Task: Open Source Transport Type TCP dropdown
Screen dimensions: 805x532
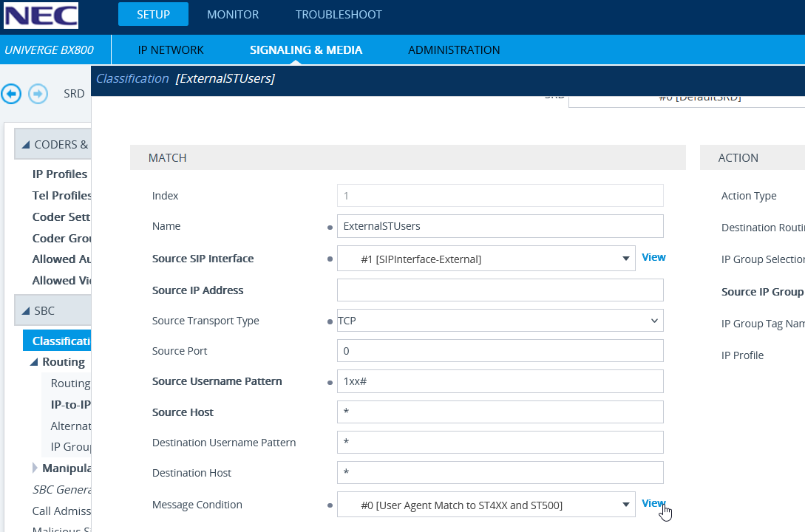Action: point(500,321)
